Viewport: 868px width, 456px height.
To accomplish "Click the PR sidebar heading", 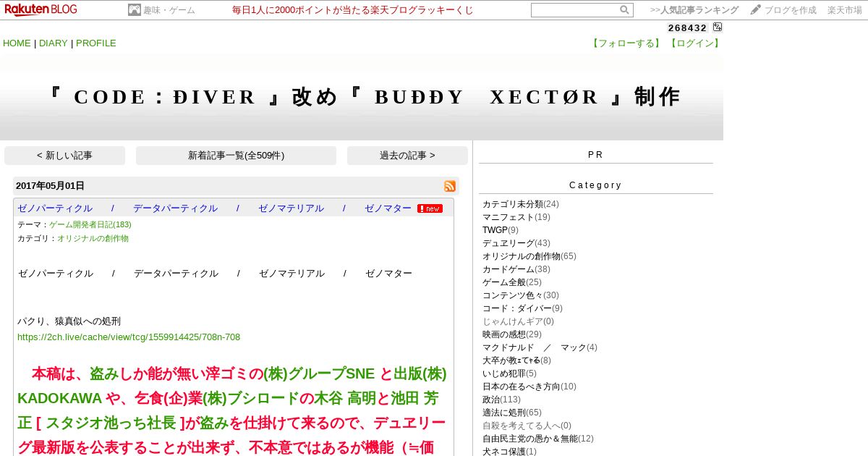I will (x=595, y=155).
